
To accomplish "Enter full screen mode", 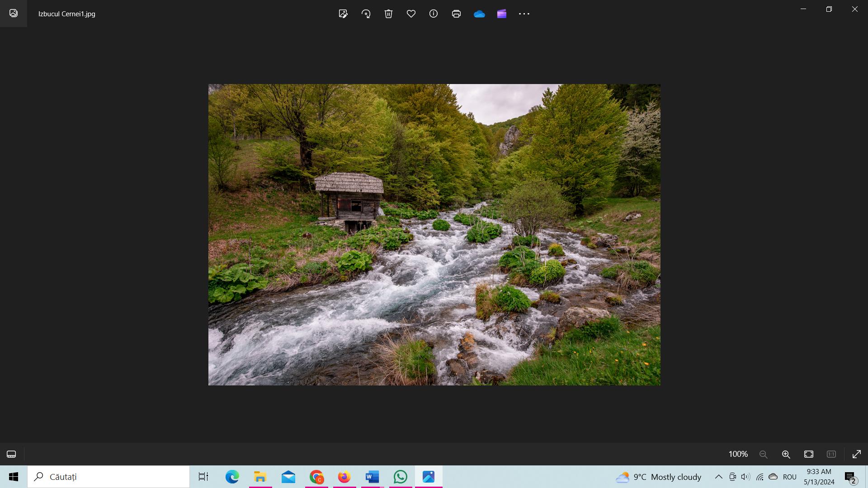I will click(857, 454).
